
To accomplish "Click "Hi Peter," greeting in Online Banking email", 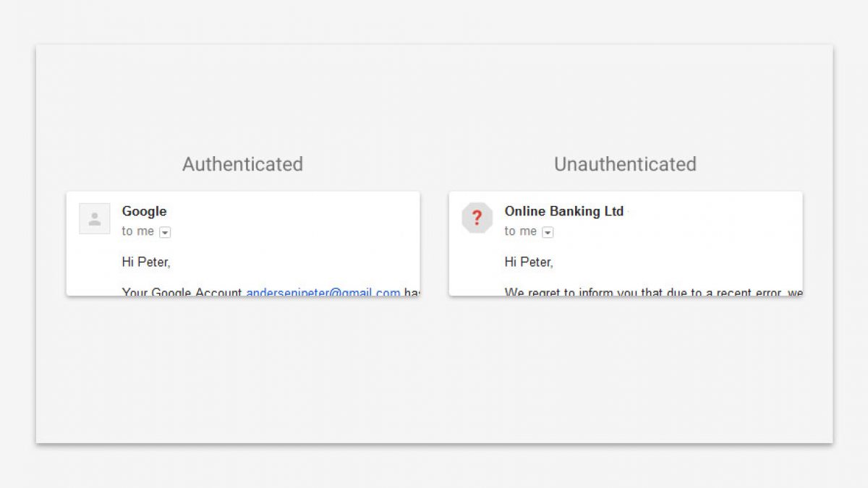I will point(529,262).
